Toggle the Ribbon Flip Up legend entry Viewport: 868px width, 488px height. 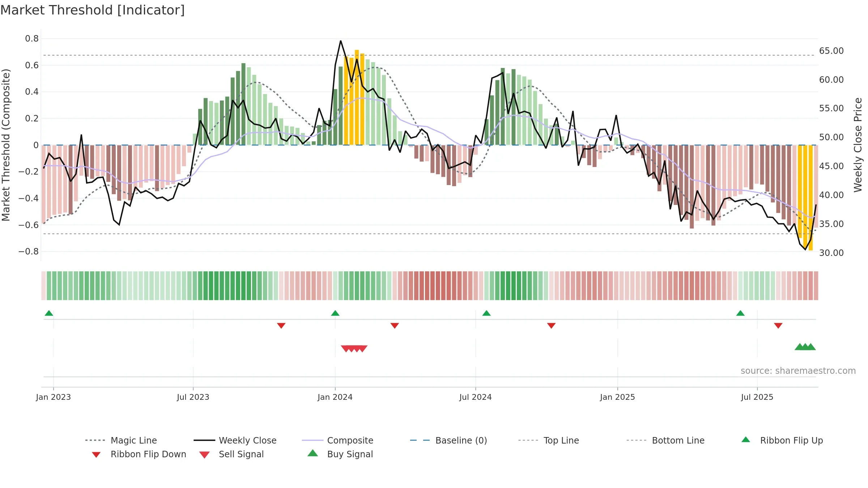(x=782, y=440)
